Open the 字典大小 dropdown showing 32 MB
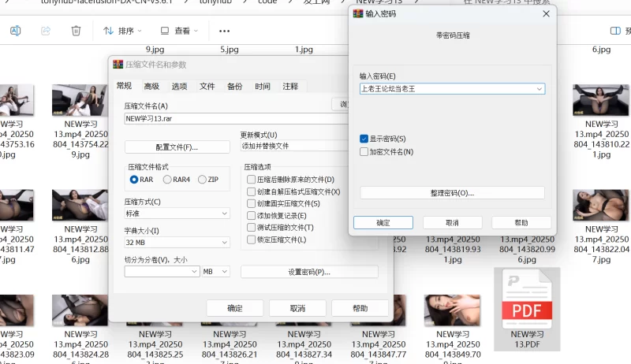Image resolution: width=631 pixels, height=364 pixels. point(177,242)
